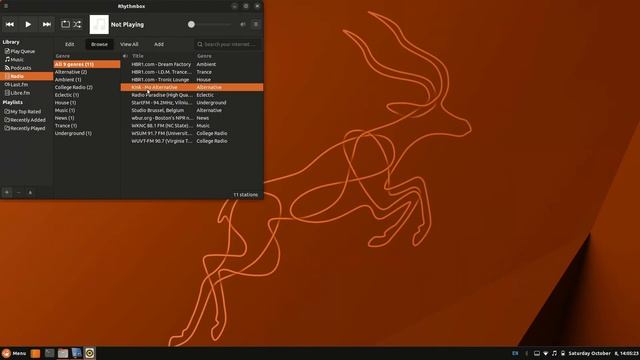The height and width of the screenshot is (360, 640).
Task: Select HBR1.com - Dream Factory station
Action: (192, 64)
